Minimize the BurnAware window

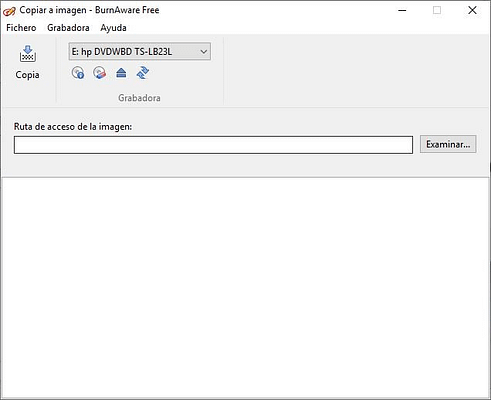tap(402, 10)
